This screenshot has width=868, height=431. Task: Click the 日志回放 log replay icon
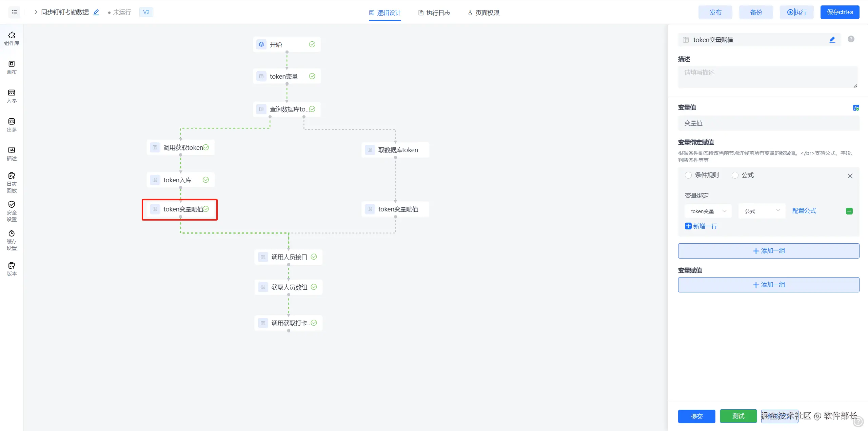point(12,182)
